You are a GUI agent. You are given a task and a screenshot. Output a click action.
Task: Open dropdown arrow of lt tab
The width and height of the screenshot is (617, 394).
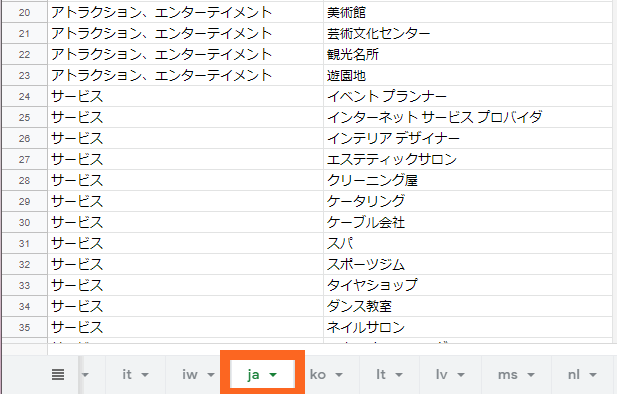tap(399, 375)
